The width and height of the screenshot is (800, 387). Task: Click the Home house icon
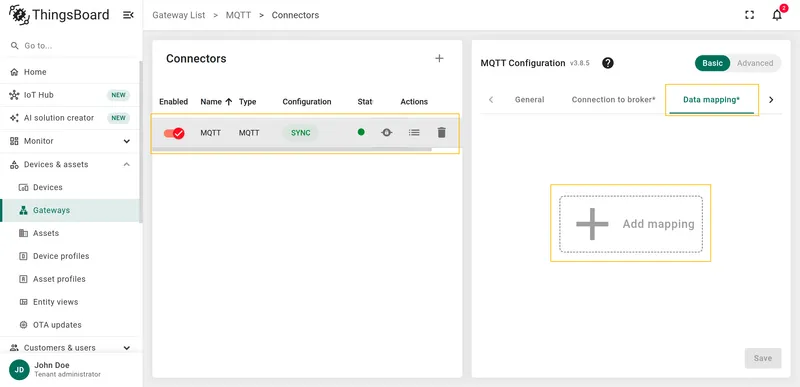14,72
